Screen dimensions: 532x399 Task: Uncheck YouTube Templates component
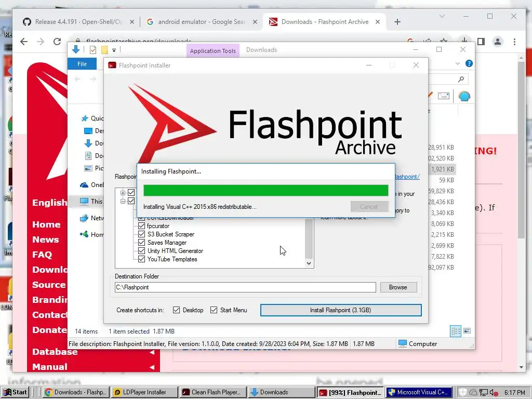(141, 259)
